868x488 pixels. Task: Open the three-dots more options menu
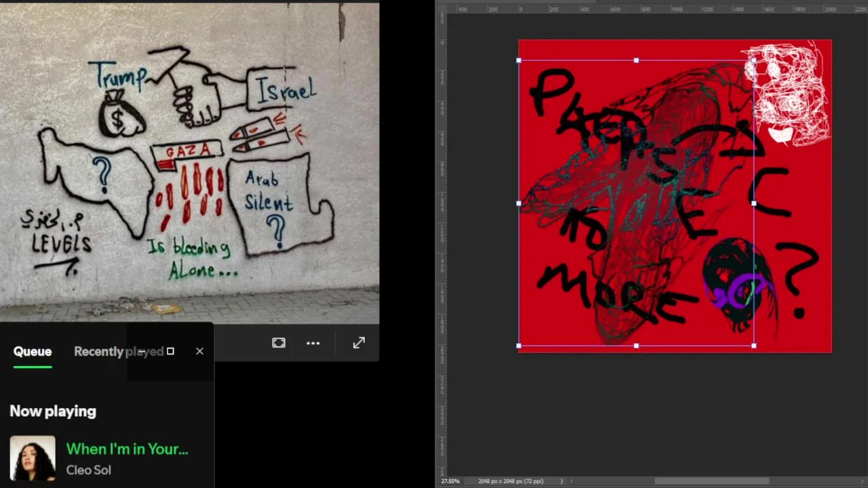tap(313, 343)
